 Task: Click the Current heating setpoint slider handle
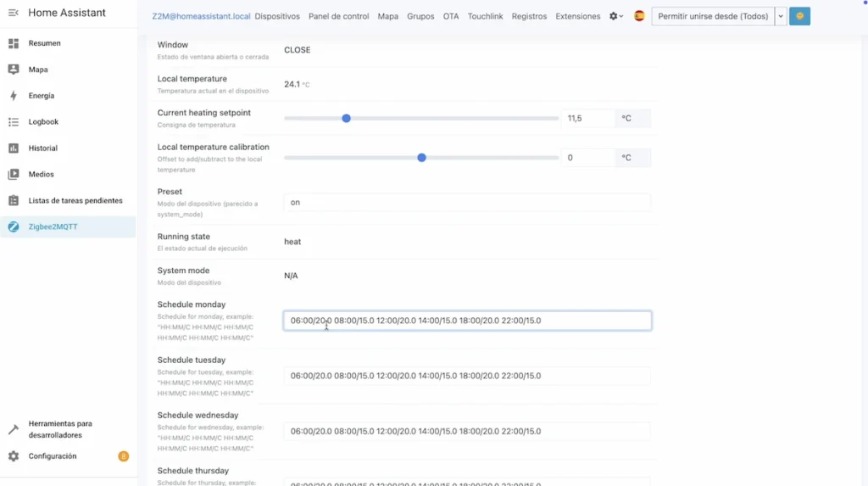pyautogui.click(x=346, y=119)
